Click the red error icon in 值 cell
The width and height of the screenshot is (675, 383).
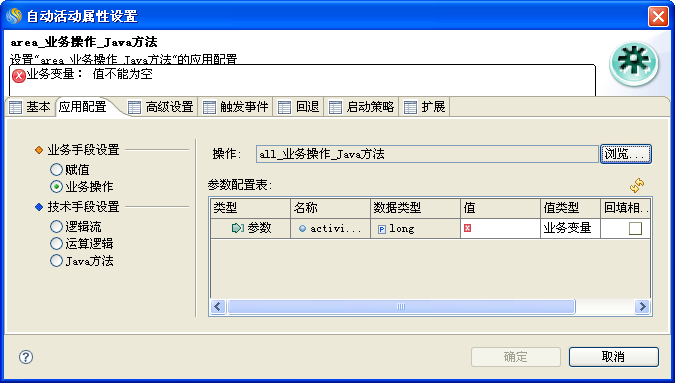tap(468, 228)
